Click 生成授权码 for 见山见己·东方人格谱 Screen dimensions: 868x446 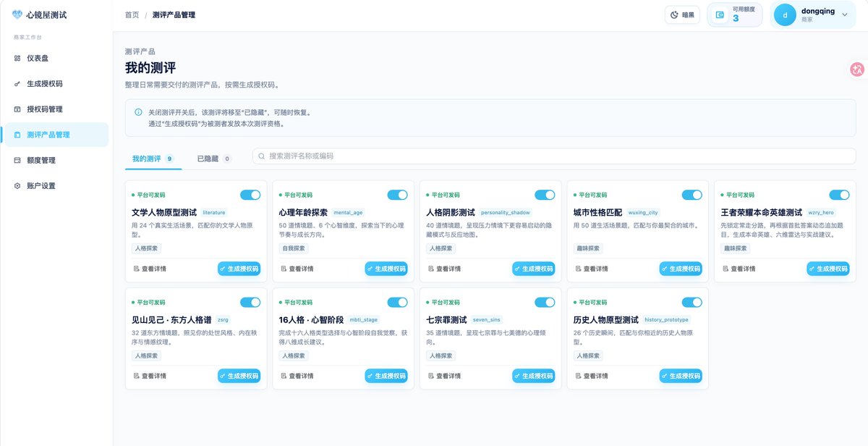click(x=239, y=376)
